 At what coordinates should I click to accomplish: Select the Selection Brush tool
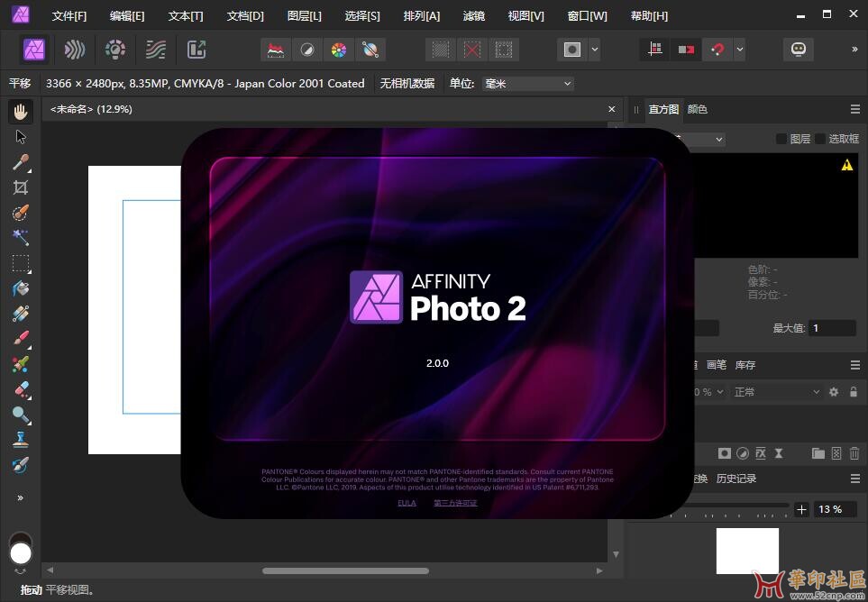[21, 213]
